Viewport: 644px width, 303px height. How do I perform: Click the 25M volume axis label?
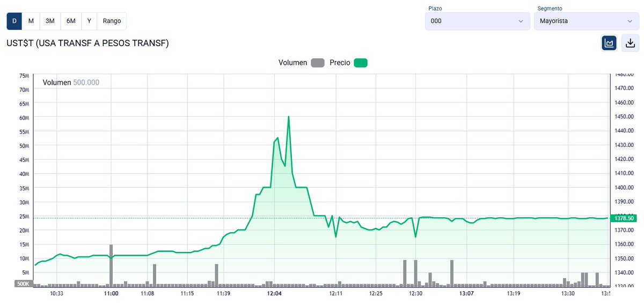[x=24, y=216]
